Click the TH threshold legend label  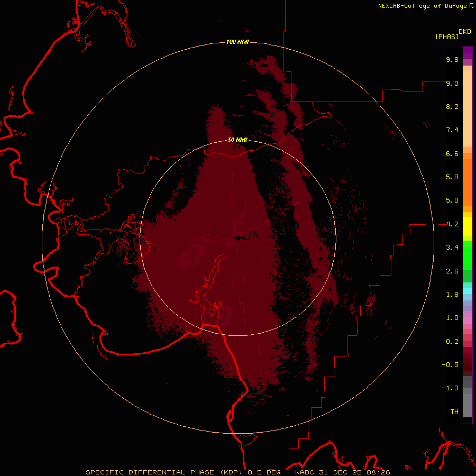click(454, 412)
